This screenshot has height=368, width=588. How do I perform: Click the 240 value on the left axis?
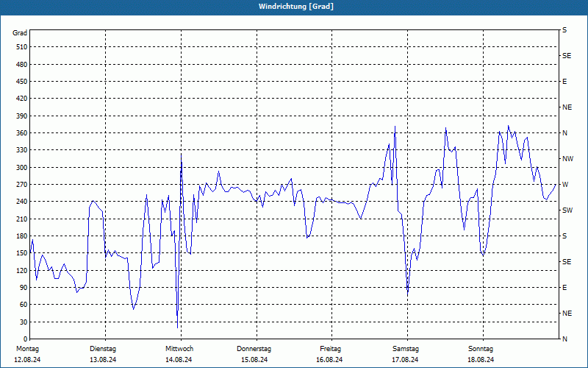point(22,202)
